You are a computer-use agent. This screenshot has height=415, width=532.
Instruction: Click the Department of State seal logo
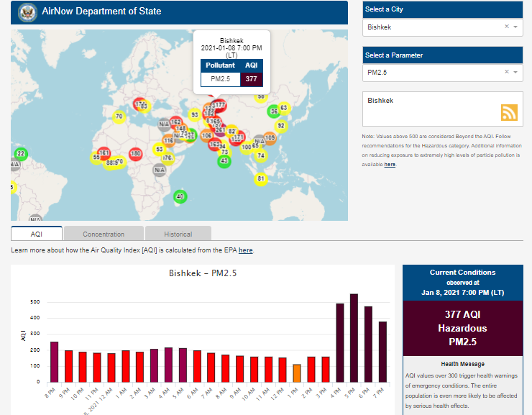point(27,12)
